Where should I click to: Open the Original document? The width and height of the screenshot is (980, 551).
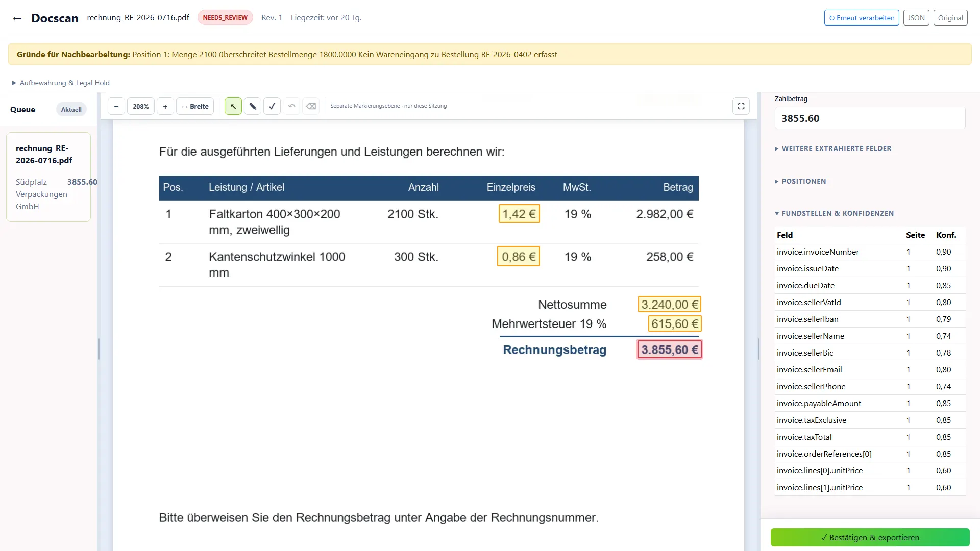[950, 18]
